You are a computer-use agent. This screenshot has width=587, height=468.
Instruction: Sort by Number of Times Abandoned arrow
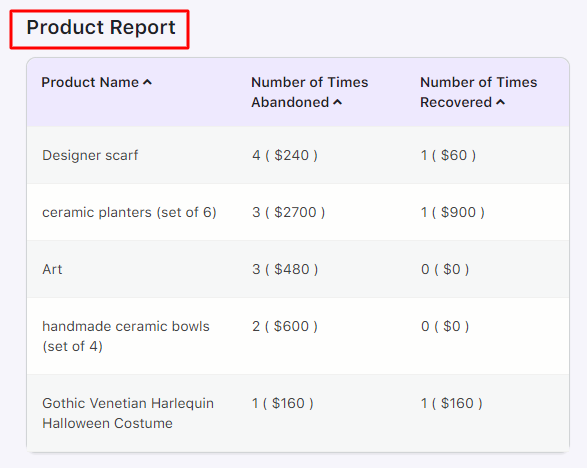point(337,102)
